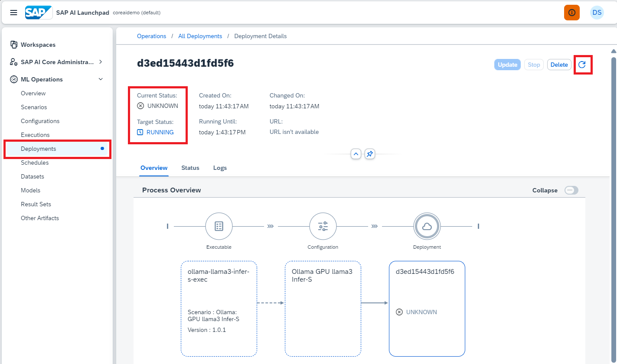Go to Operations breadcrumb link
617x364 pixels.
[151, 36]
